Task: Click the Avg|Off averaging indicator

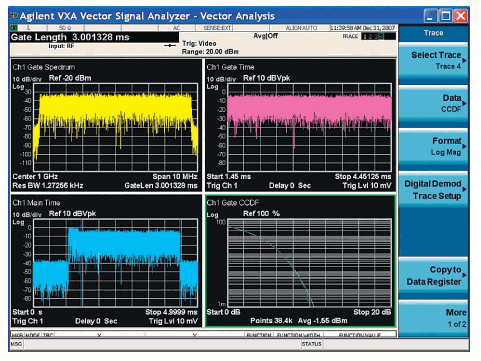Action: point(265,36)
